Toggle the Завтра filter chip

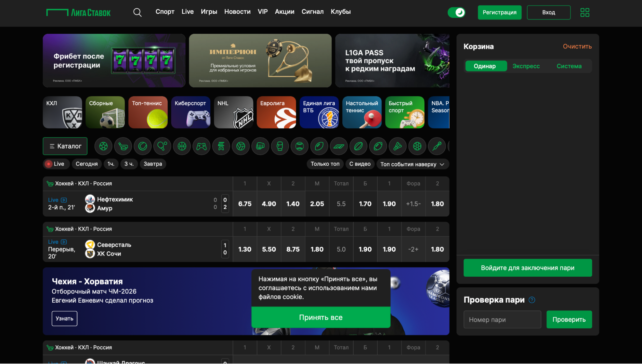coord(153,164)
